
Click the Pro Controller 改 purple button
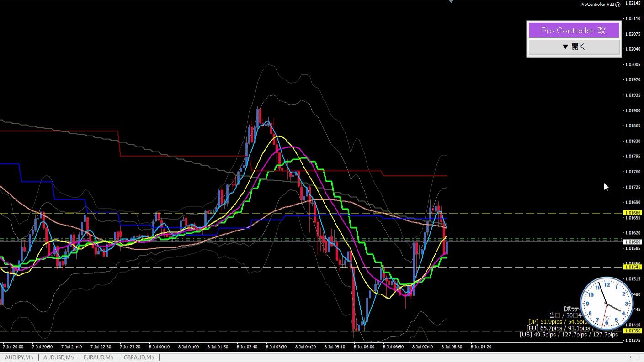[574, 31]
